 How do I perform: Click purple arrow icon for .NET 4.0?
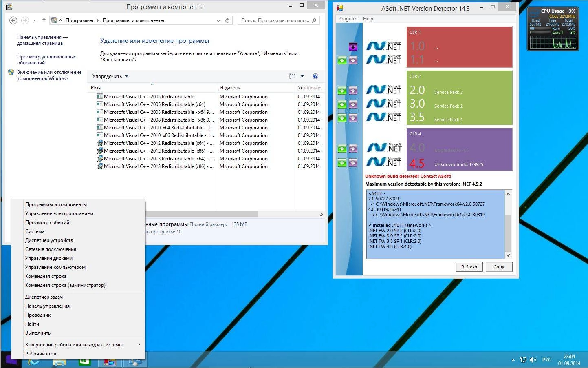tap(353, 149)
